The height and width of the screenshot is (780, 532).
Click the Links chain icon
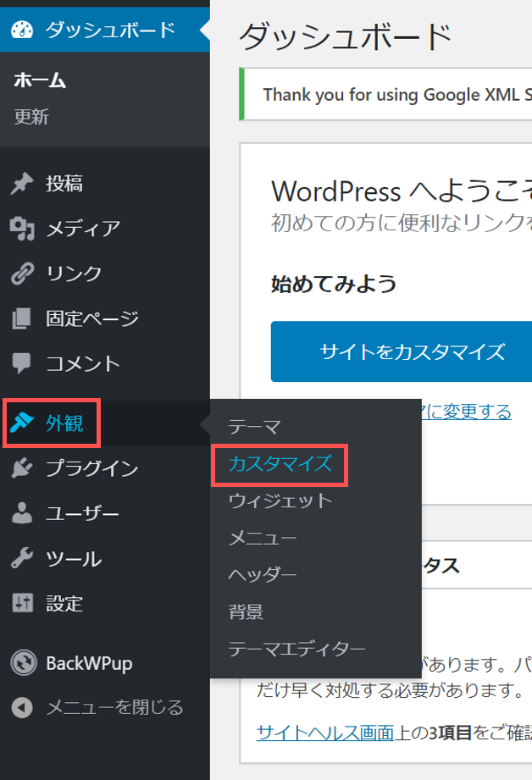point(22,274)
